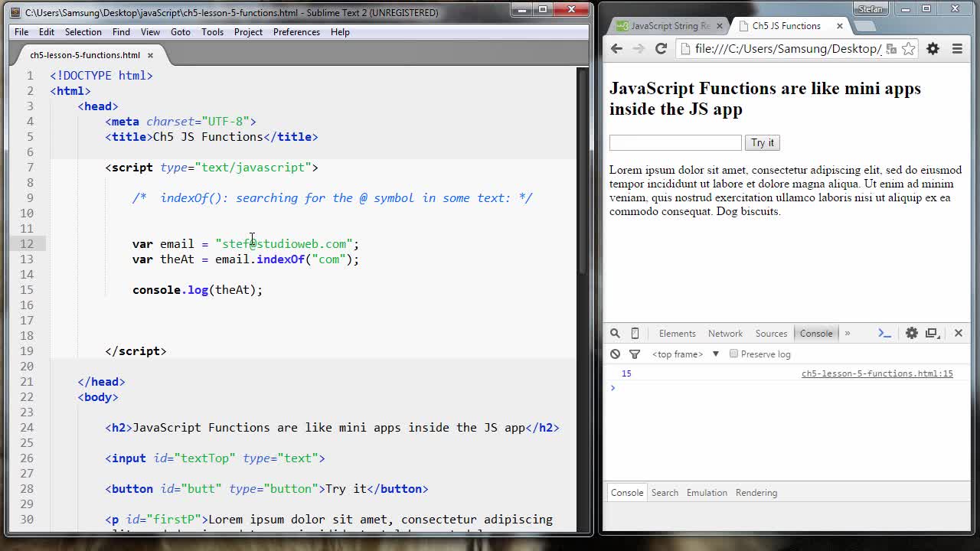Click the Chrome address bar URL
980x551 pixels.
pos(788,48)
